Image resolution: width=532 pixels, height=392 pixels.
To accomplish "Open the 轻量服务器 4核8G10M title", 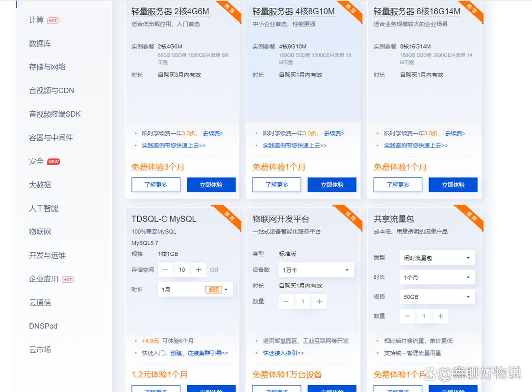I will coord(294,12).
